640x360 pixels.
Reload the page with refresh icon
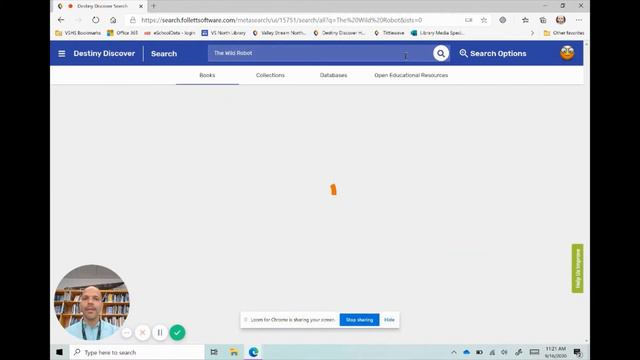(95, 20)
